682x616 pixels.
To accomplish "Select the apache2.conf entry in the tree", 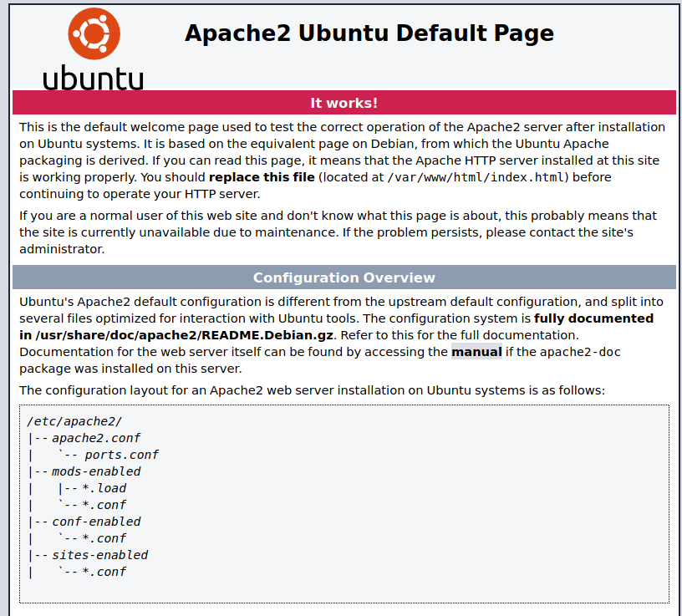I will pos(96,438).
